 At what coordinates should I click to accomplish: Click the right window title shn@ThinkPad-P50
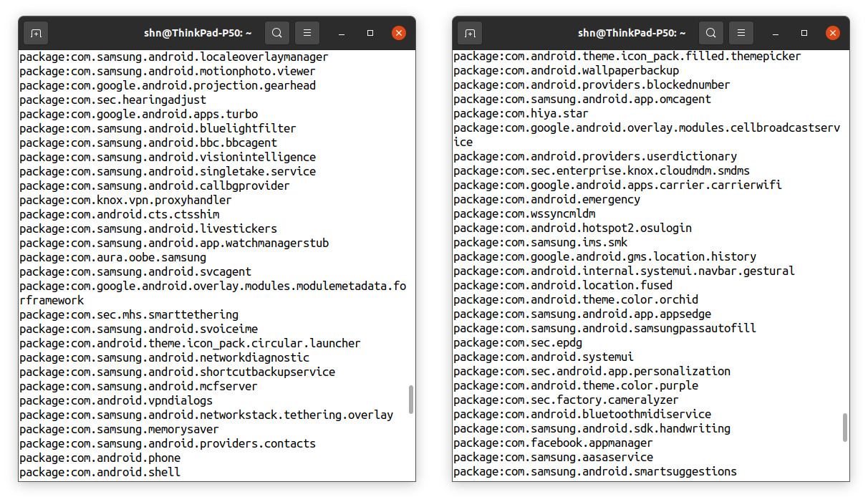(x=632, y=33)
